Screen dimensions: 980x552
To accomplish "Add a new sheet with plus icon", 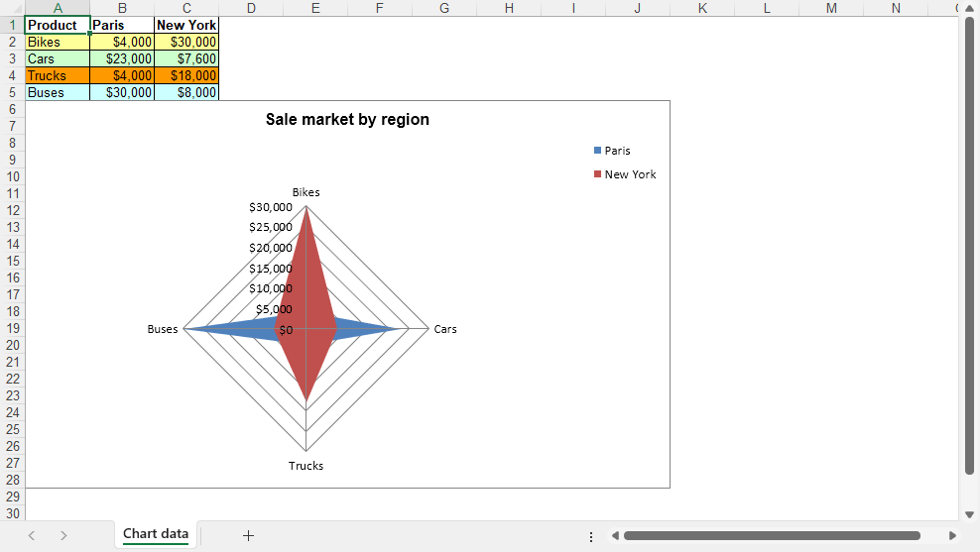I will [248, 535].
